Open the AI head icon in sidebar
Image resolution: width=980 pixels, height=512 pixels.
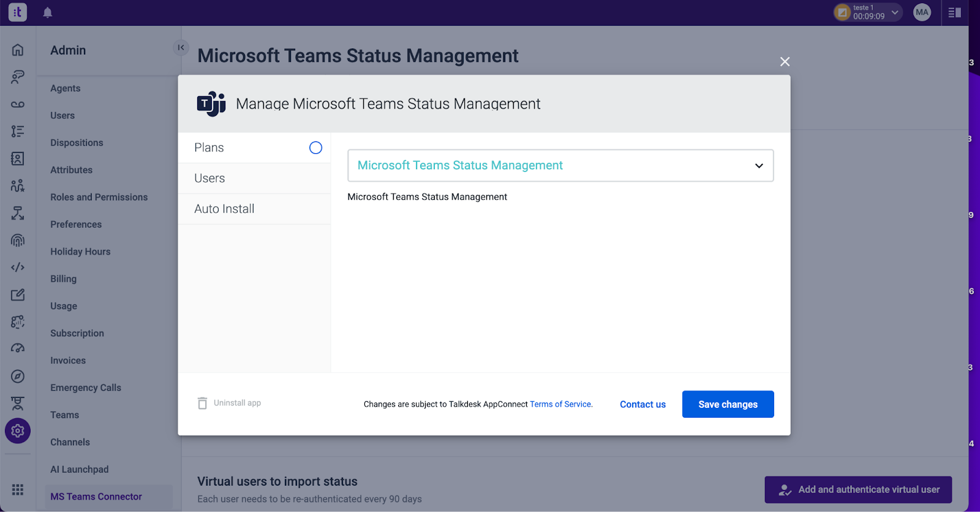pyautogui.click(x=18, y=322)
